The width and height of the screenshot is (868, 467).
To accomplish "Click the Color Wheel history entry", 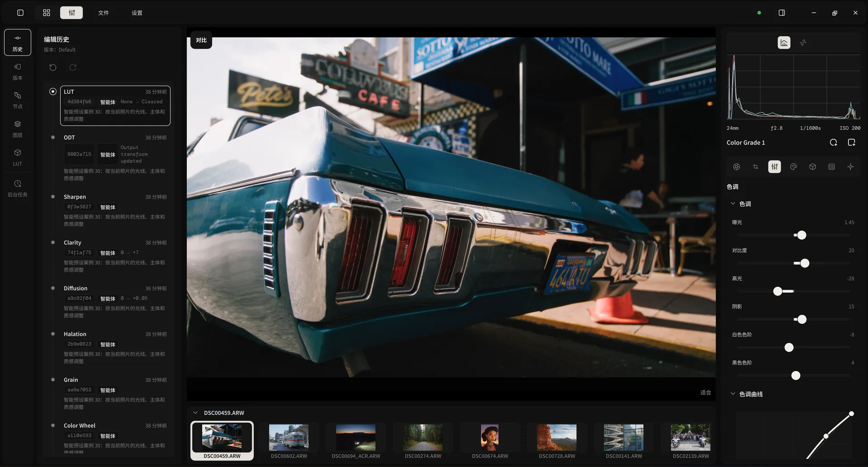I will coord(115,437).
